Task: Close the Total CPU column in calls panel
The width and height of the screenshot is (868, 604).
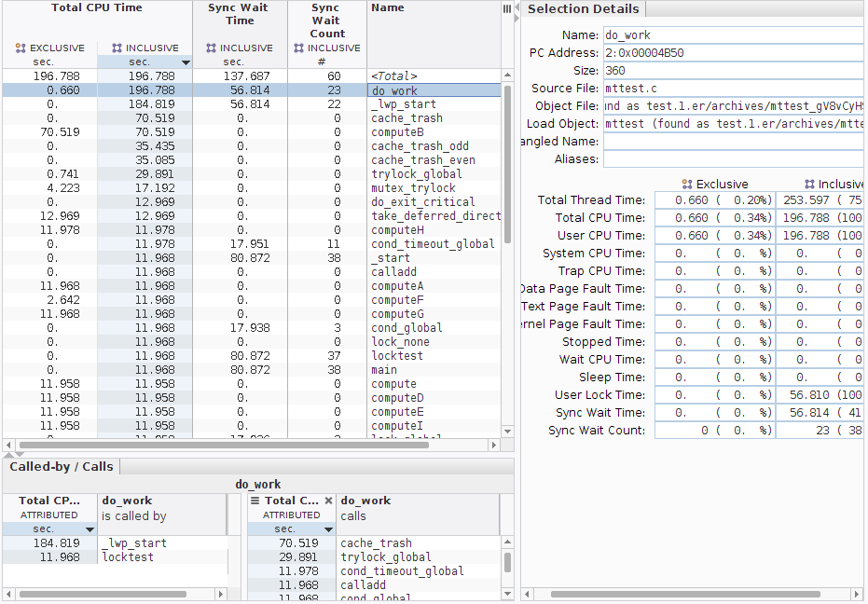Action: (328, 501)
